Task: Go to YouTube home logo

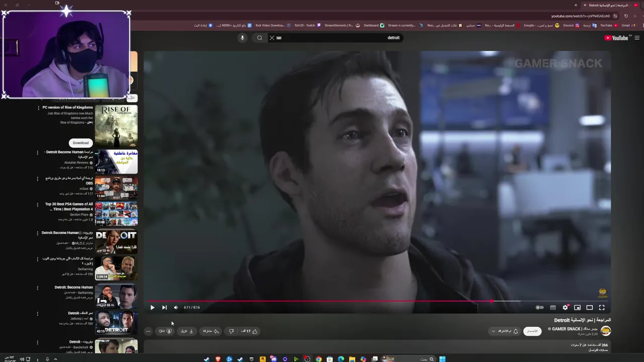Action: pyautogui.click(x=616, y=38)
